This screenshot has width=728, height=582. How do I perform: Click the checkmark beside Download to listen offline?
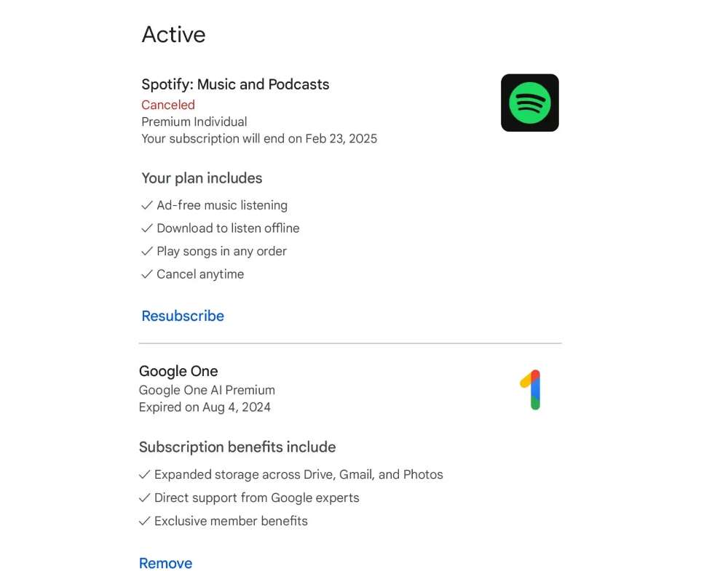(147, 228)
